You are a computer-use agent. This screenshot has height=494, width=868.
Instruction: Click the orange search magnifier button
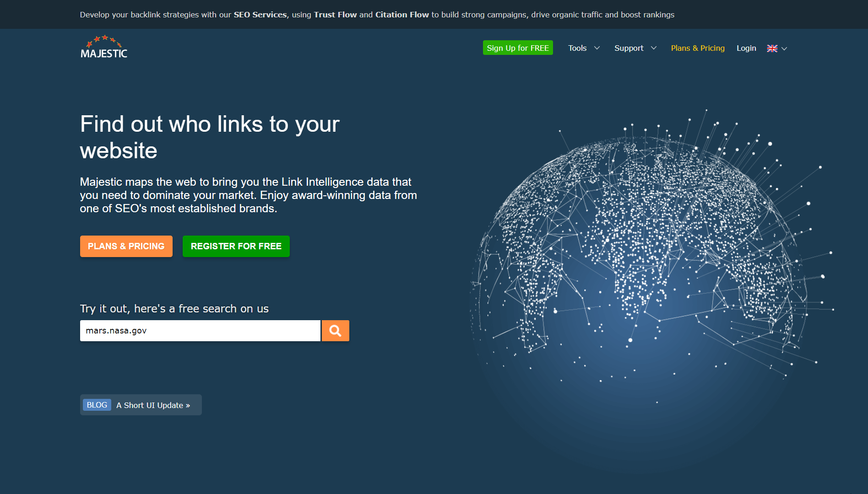(x=335, y=331)
